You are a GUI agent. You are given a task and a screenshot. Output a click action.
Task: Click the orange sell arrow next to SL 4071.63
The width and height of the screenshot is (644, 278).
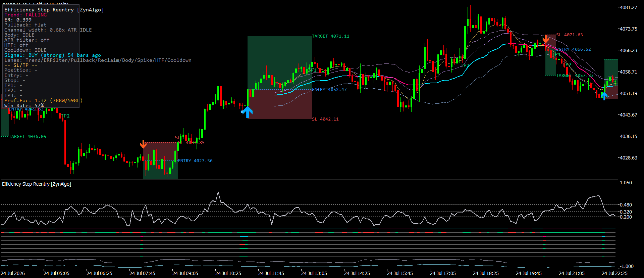(x=546, y=39)
